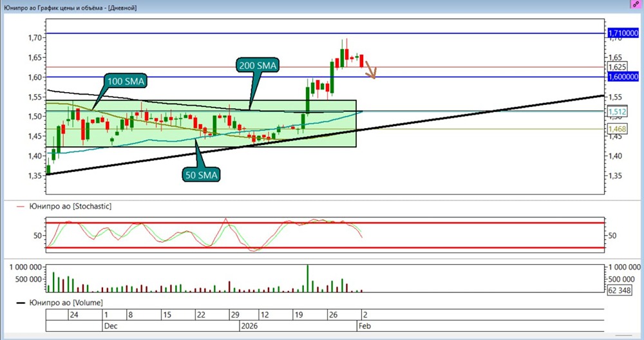Click the '50' label left of Stochastic panel
The image size is (644, 340).
tap(38, 235)
